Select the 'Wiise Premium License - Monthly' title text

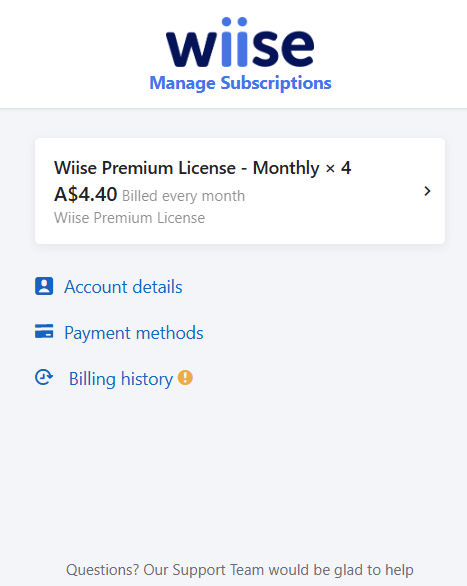187,168
